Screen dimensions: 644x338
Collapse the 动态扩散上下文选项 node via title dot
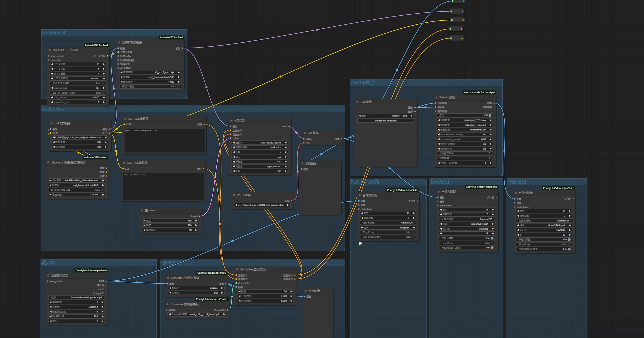click(x=50, y=50)
